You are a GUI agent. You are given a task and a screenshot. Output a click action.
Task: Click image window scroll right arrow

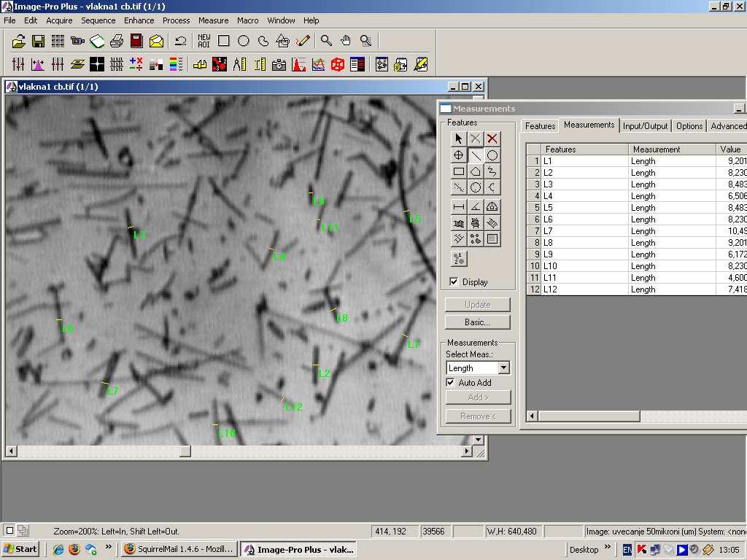coord(468,451)
